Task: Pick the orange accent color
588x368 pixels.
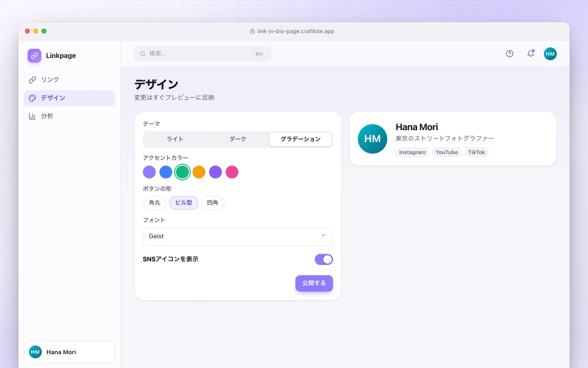Action: [x=199, y=172]
